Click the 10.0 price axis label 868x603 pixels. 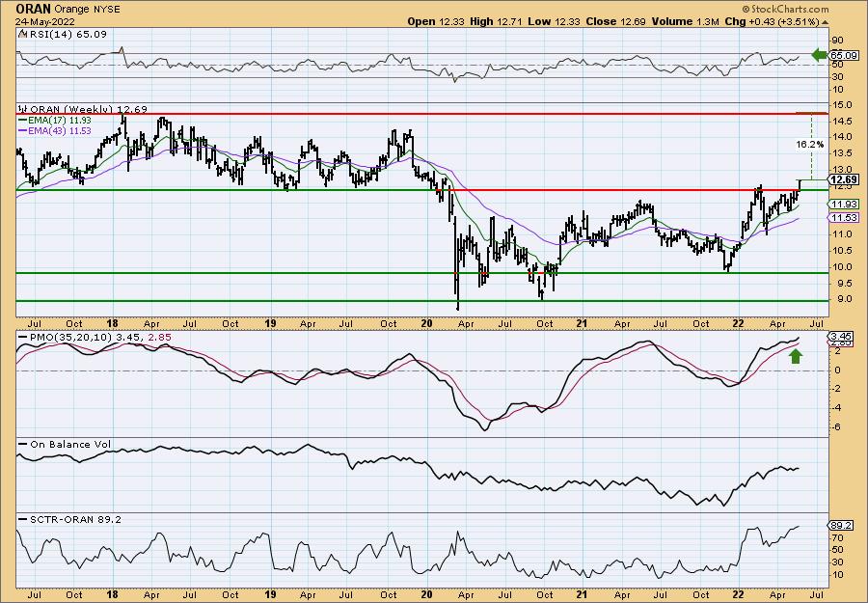(x=842, y=267)
